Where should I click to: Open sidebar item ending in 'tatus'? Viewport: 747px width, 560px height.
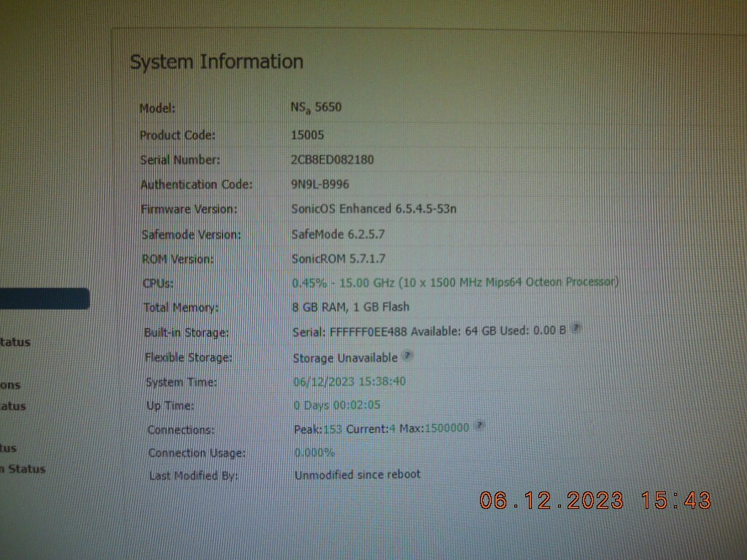point(15,342)
